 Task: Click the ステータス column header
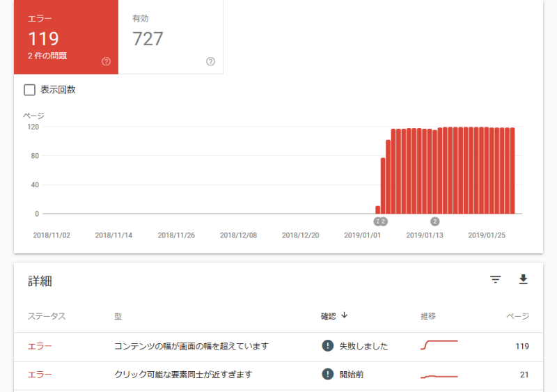(47, 316)
